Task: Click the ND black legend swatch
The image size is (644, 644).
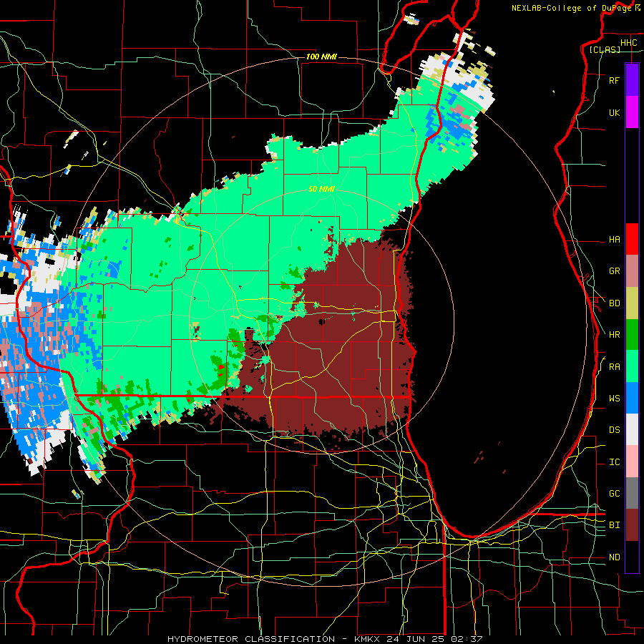Action: pos(632,557)
